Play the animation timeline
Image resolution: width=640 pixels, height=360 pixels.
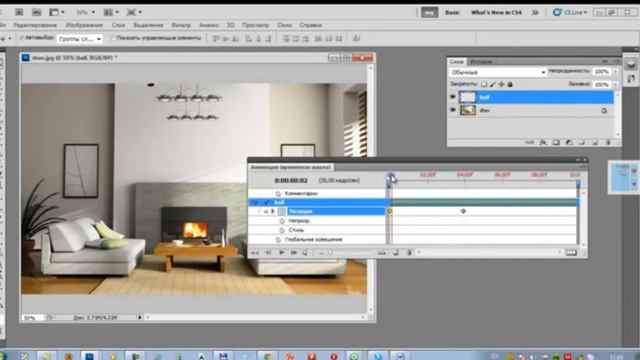281,253
